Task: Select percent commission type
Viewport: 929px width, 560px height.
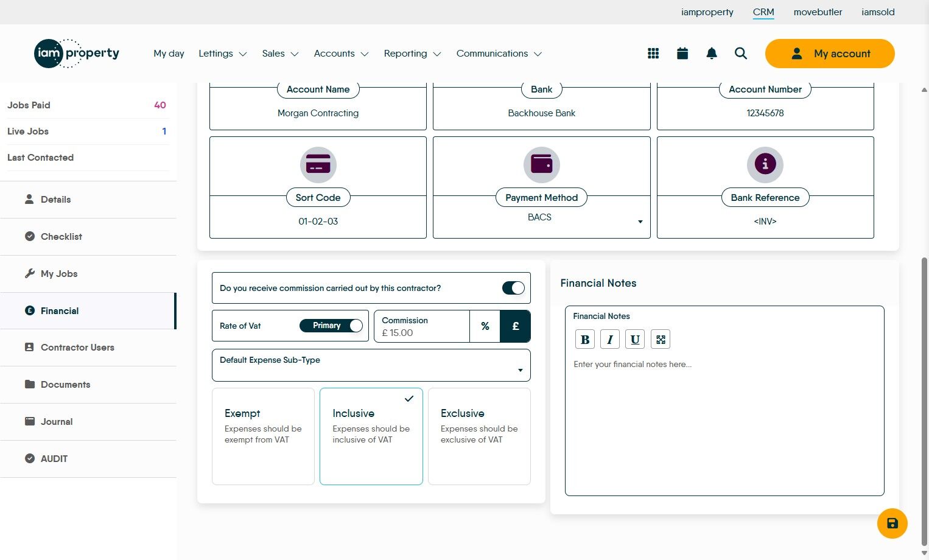Action: tap(485, 326)
